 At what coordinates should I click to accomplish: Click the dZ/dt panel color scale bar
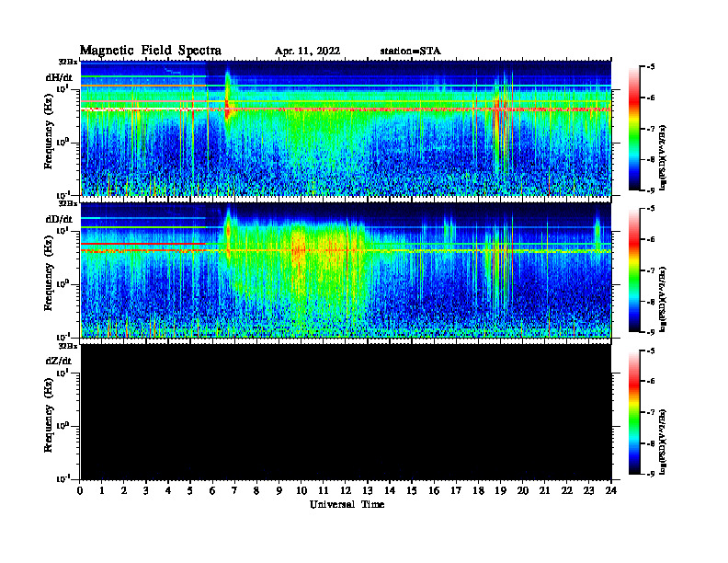tap(634, 412)
